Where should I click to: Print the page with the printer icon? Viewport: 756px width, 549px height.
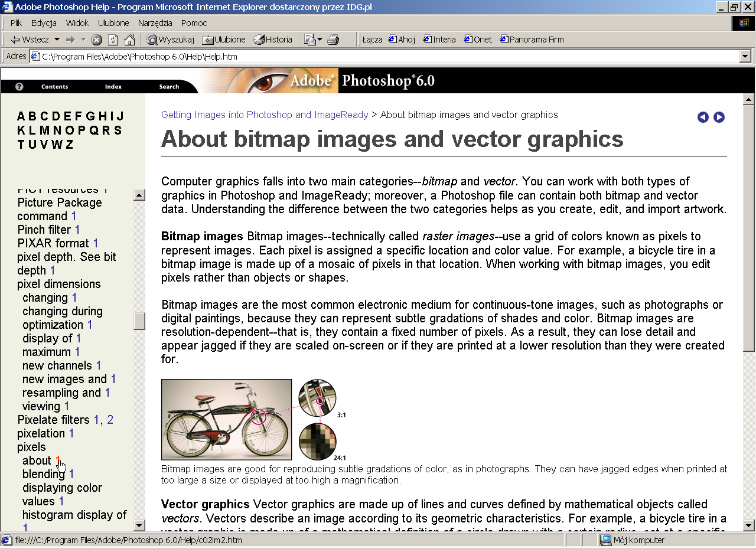click(x=334, y=40)
